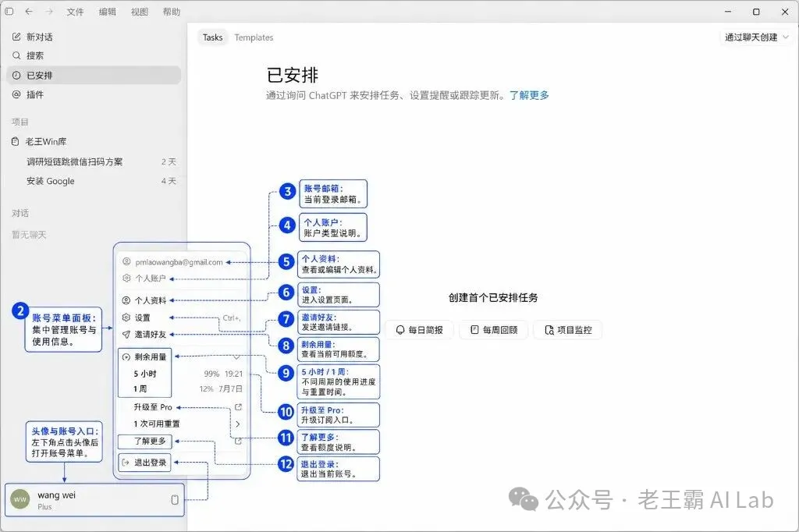The width and height of the screenshot is (799, 532).
Task: Click the 99% 19:21 usage value
Action: pos(223,374)
